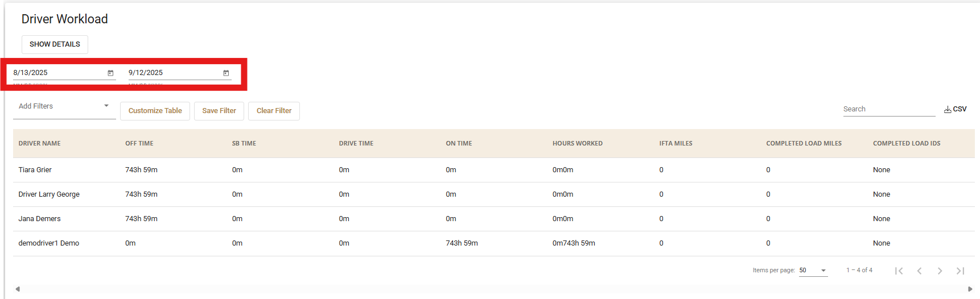This screenshot has width=980, height=299.
Task: Expand the Add Filters dropdown
Action: click(64, 106)
